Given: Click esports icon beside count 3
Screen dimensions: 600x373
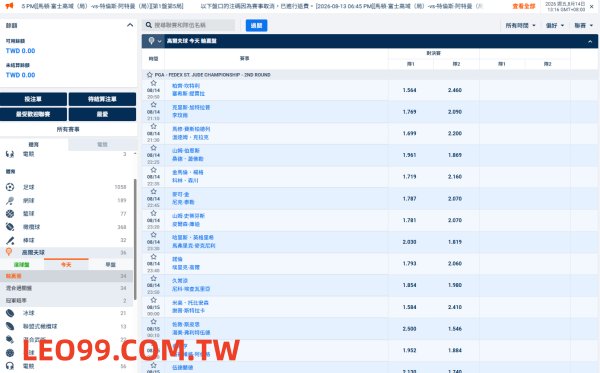Looking at the screenshot, I should tap(10, 154).
